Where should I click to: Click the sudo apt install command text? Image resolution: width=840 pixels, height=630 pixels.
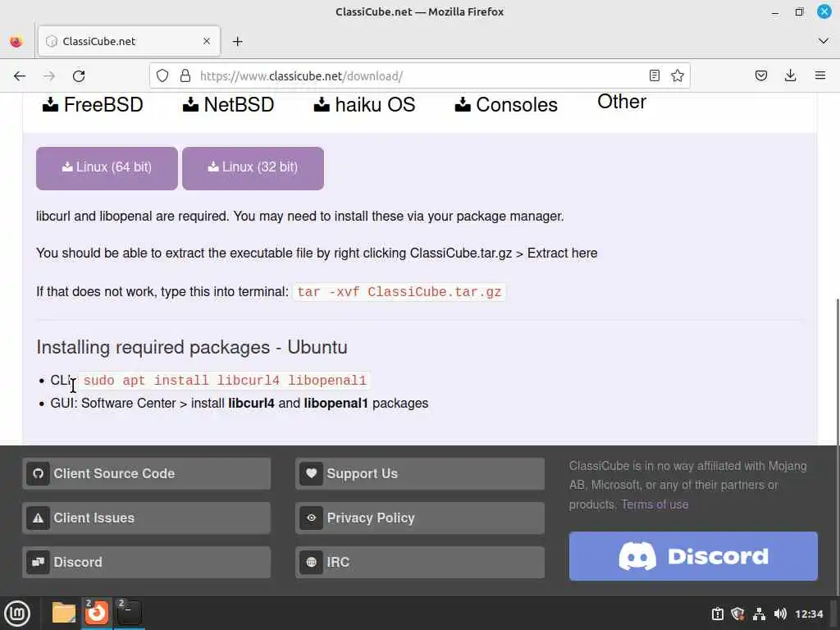[225, 381]
